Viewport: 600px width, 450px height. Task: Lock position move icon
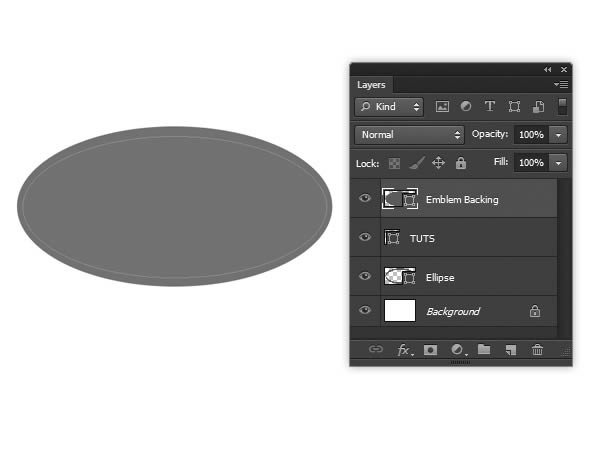coord(438,163)
